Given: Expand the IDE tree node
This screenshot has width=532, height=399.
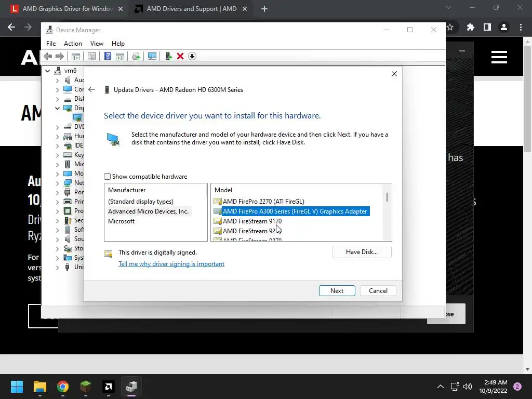Looking at the screenshot, I should pyautogui.click(x=57, y=145).
